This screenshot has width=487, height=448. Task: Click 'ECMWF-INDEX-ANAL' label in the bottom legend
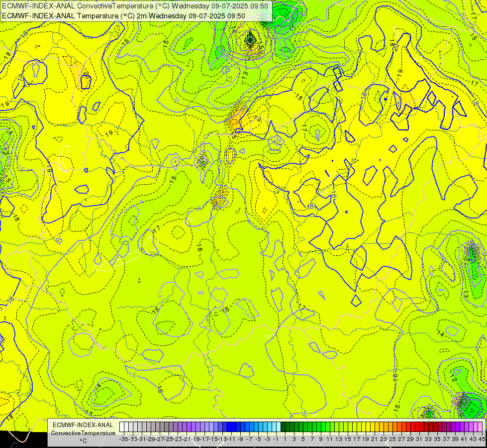83,425
